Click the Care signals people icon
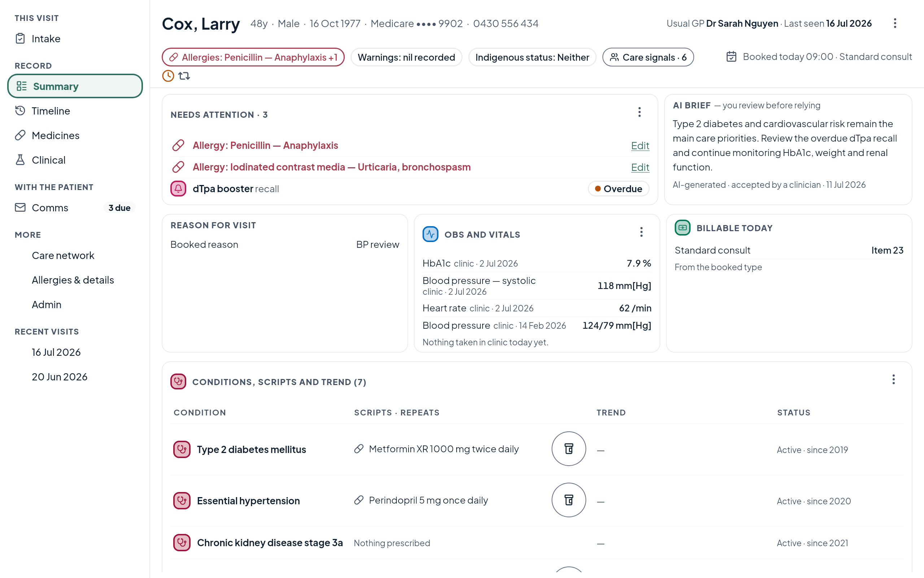Image resolution: width=924 pixels, height=578 pixels. (614, 57)
